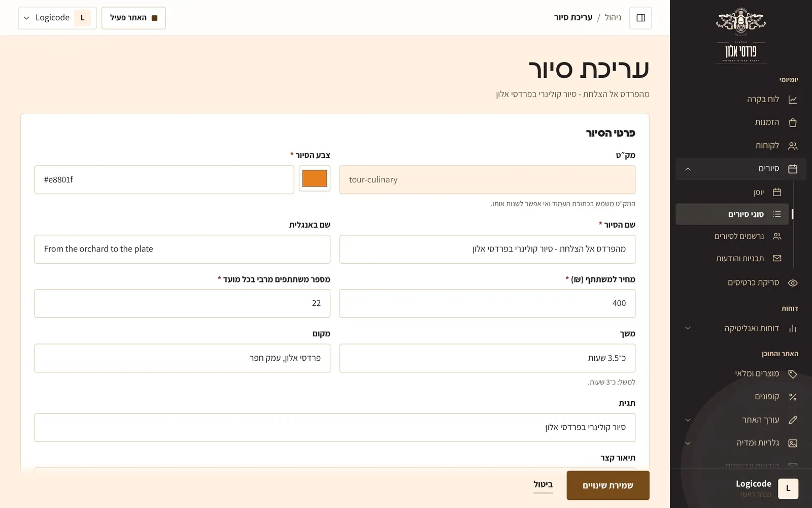The image size is (812, 508).
Task: Click the L avatar in sidebar footer
Action: (x=788, y=489)
